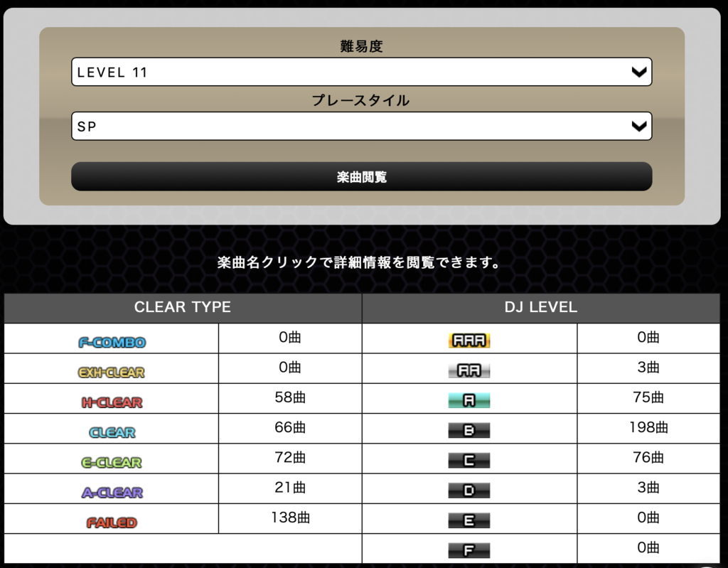This screenshot has width=728, height=568.
Task: Click the 楽曲閲覧 button
Action: pyautogui.click(x=362, y=176)
